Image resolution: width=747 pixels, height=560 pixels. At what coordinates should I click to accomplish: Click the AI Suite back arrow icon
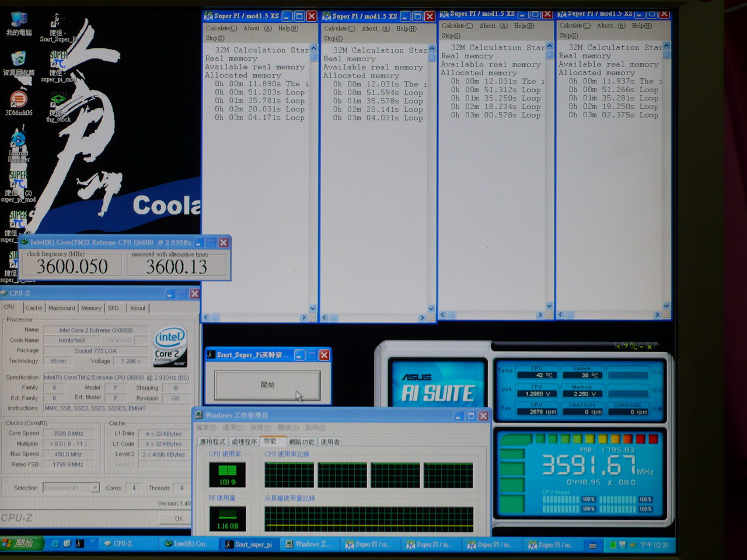coord(618,346)
